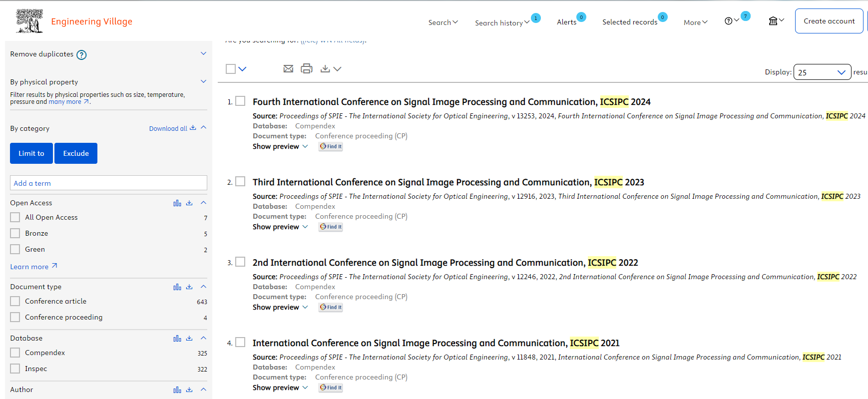Click the Create account button
868x399 pixels.
[829, 21]
